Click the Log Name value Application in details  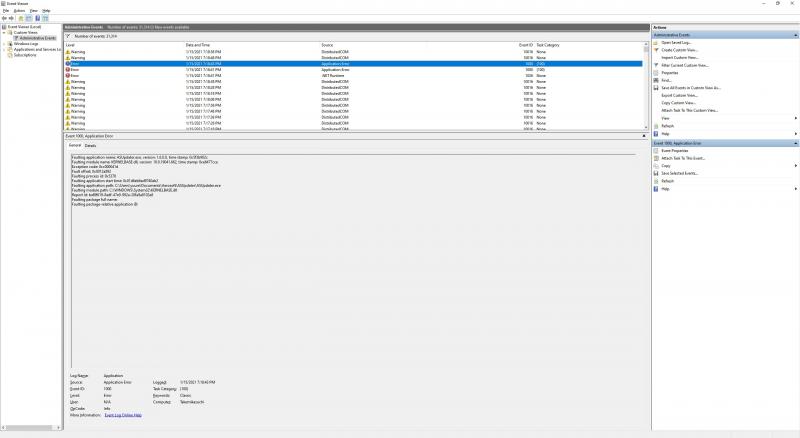[113, 376]
